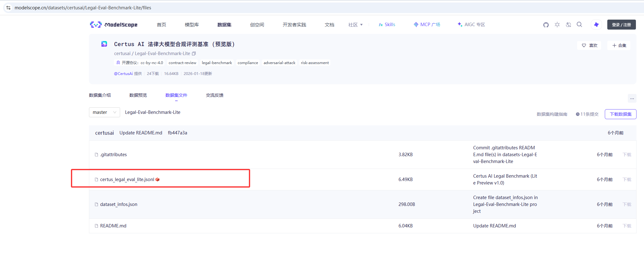Open the three-dots more options menu
This screenshot has height=261, width=644.
[x=632, y=99]
